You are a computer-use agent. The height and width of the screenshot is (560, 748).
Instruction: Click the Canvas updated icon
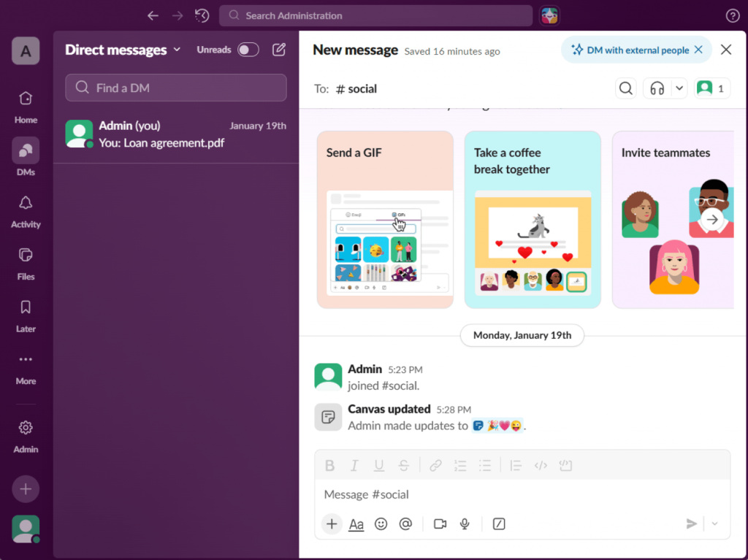point(328,417)
